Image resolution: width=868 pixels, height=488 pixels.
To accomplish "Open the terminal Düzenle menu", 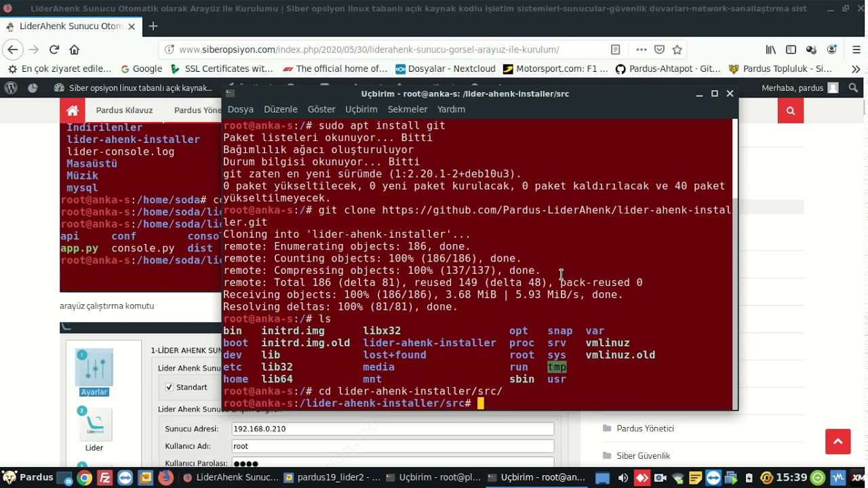I will point(281,109).
